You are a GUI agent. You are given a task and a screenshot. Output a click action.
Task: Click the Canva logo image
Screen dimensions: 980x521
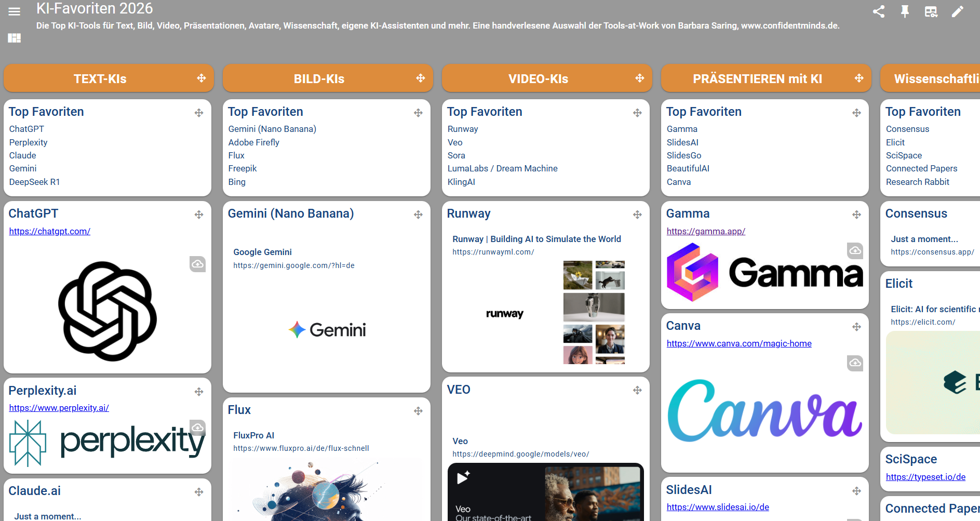coord(764,410)
